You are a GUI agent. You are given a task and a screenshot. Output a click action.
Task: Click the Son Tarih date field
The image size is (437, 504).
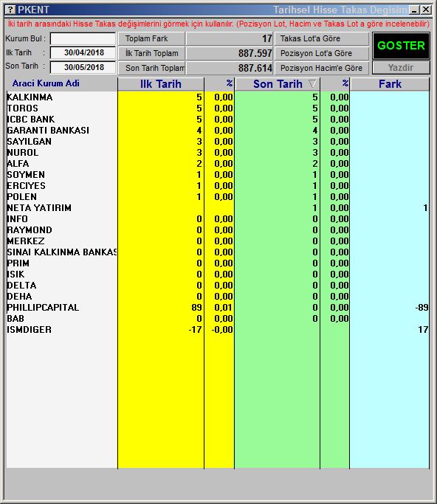pos(83,67)
